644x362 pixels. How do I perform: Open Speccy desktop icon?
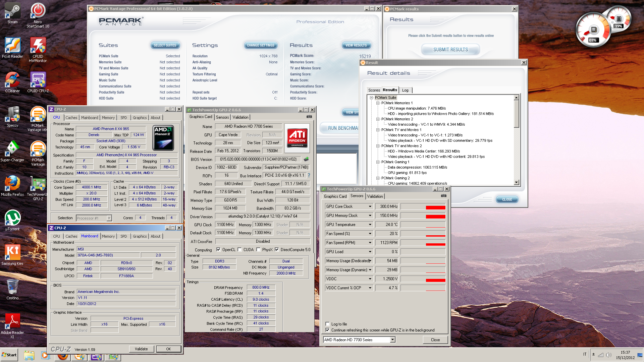tap(12, 117)
